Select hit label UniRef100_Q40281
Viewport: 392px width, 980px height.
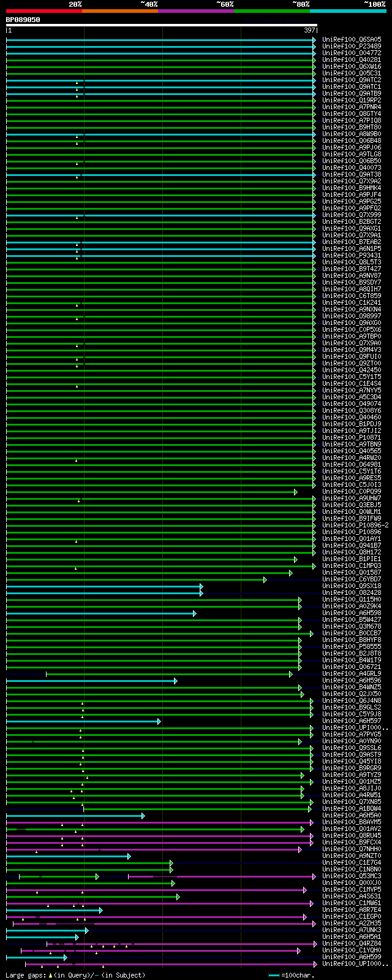click(x=352, y=59)
